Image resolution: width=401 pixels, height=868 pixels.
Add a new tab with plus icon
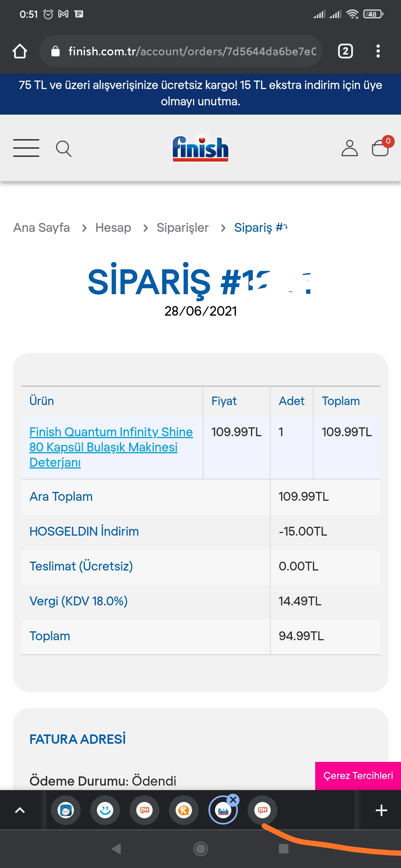(x=381, y=811)
